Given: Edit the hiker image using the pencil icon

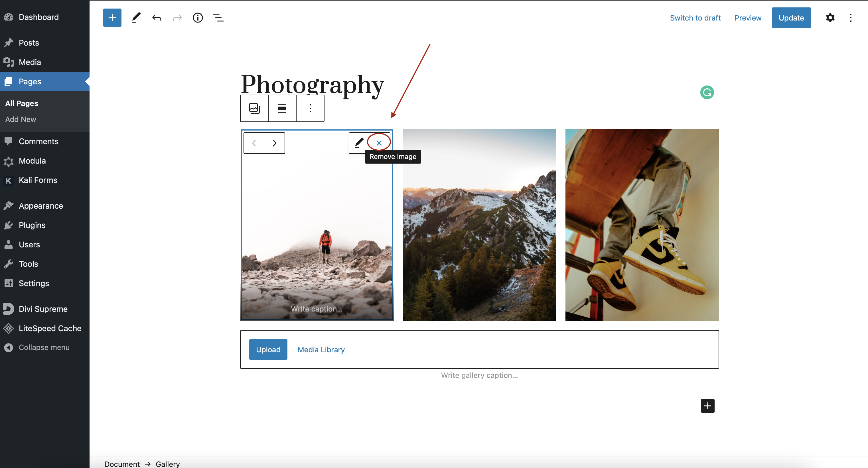Looking at the screenshot, I should click(358, 143).
